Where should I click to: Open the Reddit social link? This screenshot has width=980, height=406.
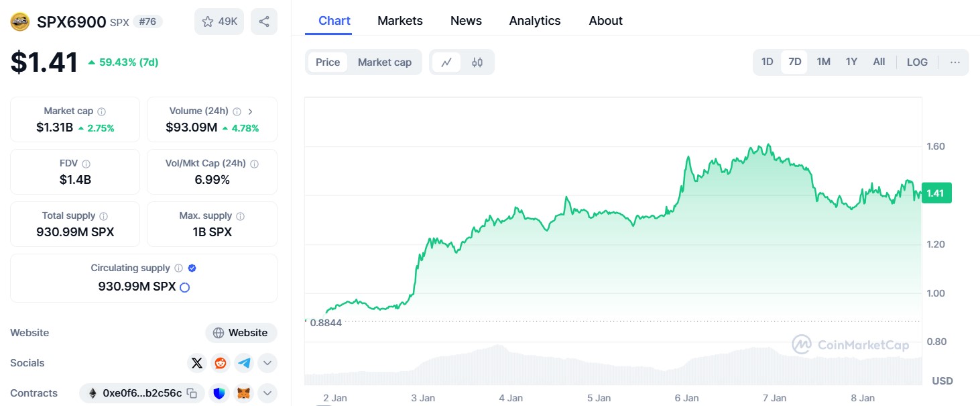click(220, 363)
